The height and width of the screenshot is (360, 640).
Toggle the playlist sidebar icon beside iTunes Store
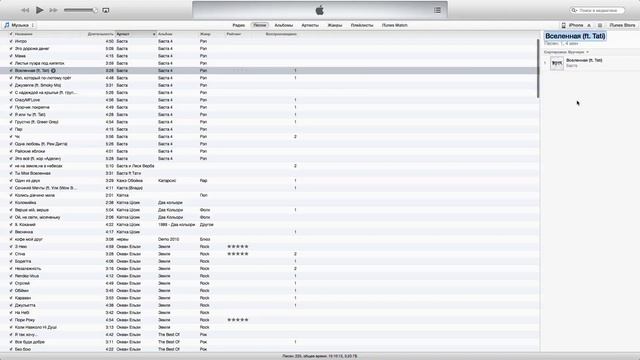(600, 25)
